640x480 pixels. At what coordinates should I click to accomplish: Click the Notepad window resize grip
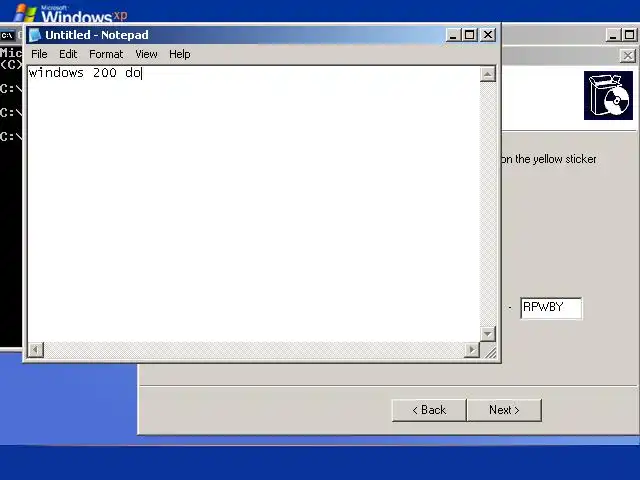[x=490, y=351]
